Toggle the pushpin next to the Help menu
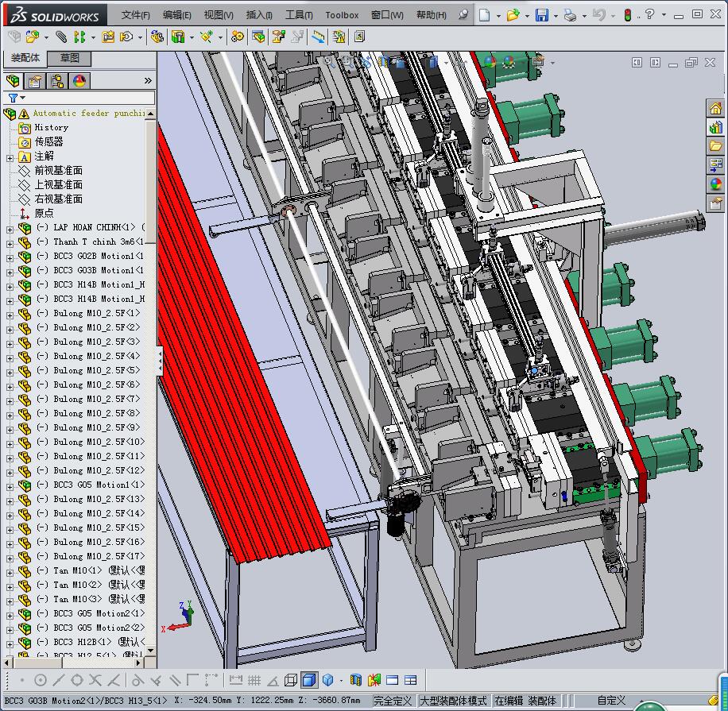This screenshot has width=728, height=711. 463,15
